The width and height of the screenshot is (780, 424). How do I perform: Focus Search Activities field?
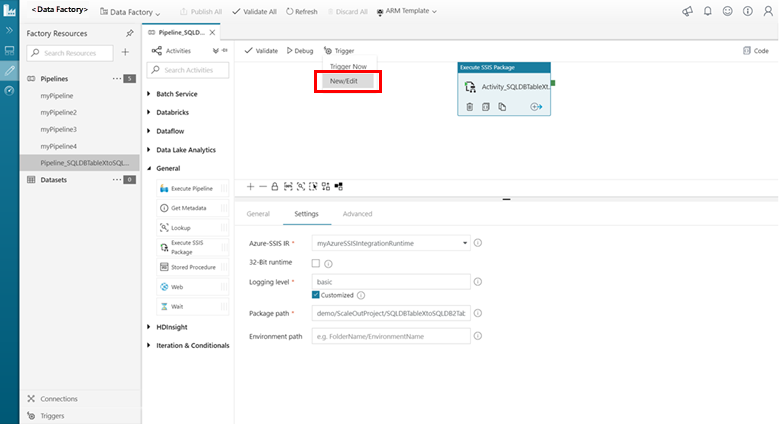click(188, 70)
